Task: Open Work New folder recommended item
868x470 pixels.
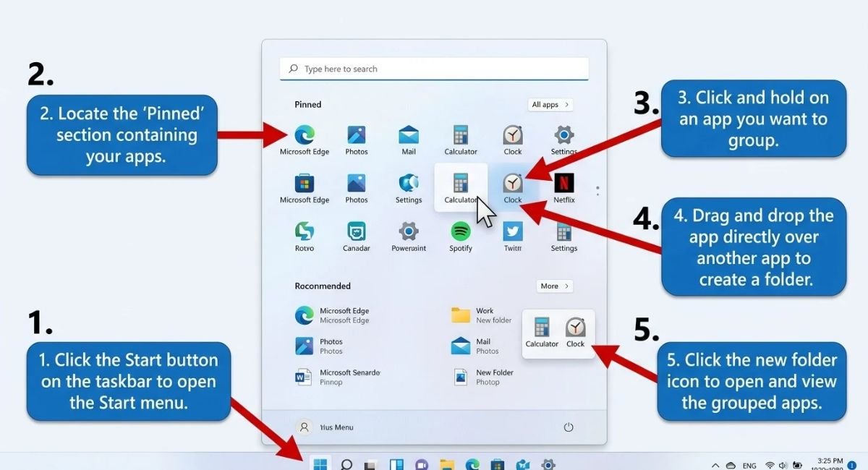Action: [x=482, y=315]
